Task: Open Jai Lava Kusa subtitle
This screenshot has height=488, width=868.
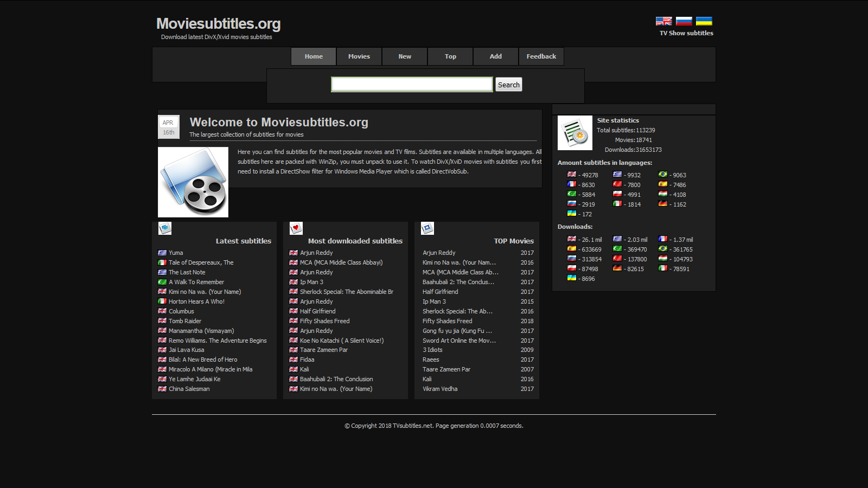Action: [187, 350]
